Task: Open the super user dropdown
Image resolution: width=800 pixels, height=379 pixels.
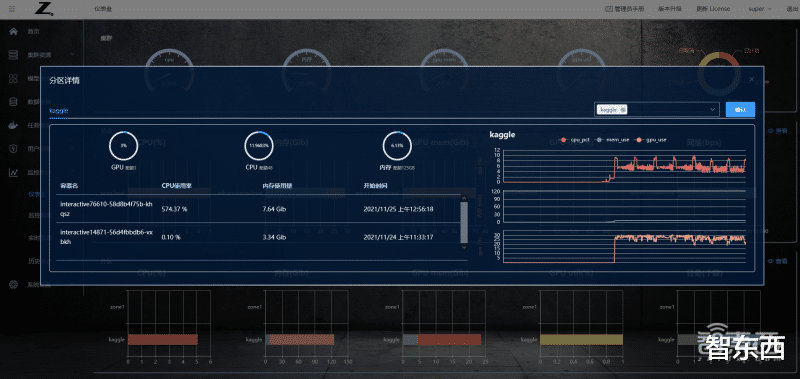Action: [760, 9]
